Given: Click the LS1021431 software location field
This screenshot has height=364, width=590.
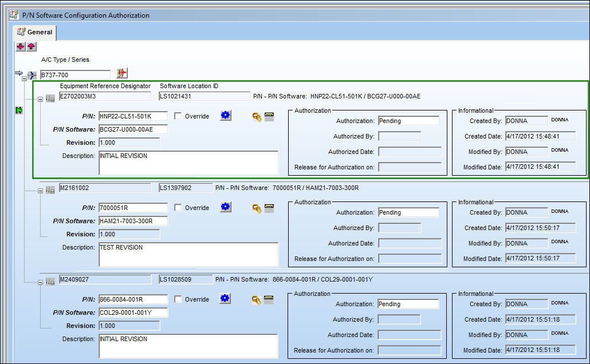Looking at the screenshot, I should [204, 96].
